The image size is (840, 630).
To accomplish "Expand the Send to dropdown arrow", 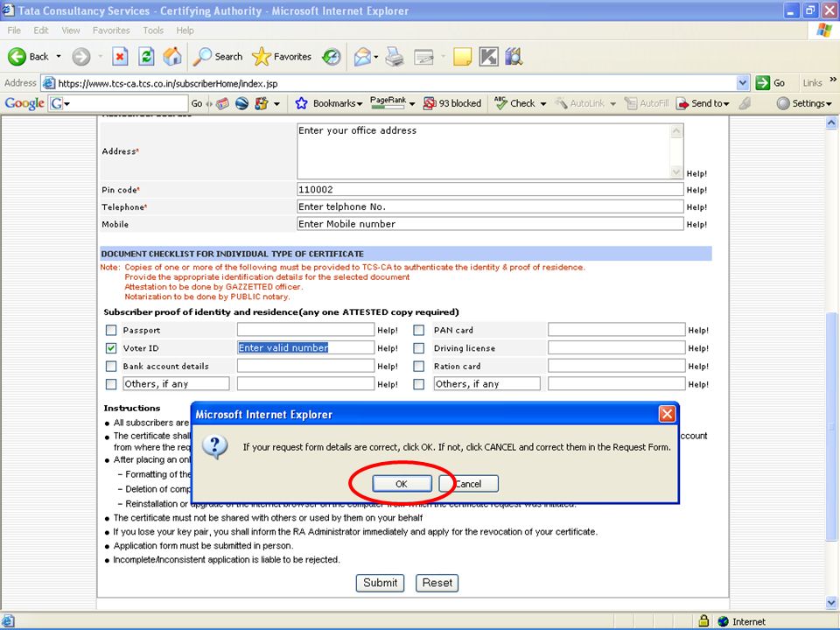I will coord(726,104).
